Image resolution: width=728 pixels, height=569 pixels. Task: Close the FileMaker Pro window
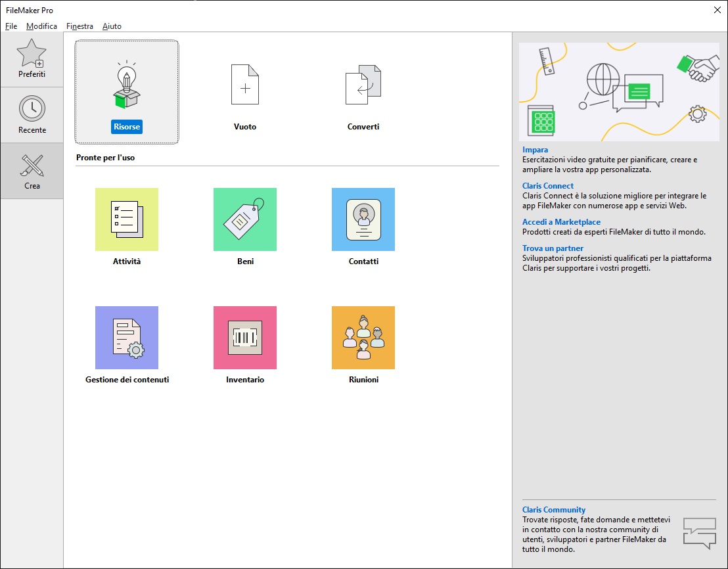pyautogui.click(x=717, y=11)
